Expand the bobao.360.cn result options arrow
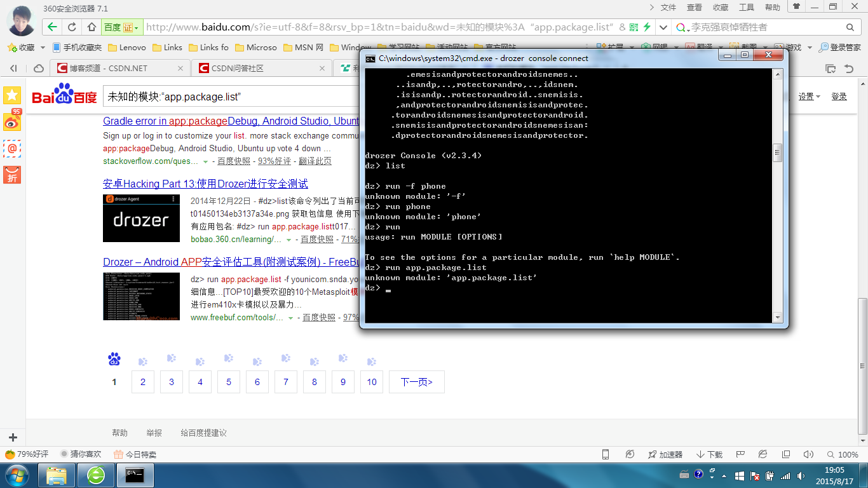The width and height of the screenshot is (868, 488). pyautogui.click(x=288, y=240)
